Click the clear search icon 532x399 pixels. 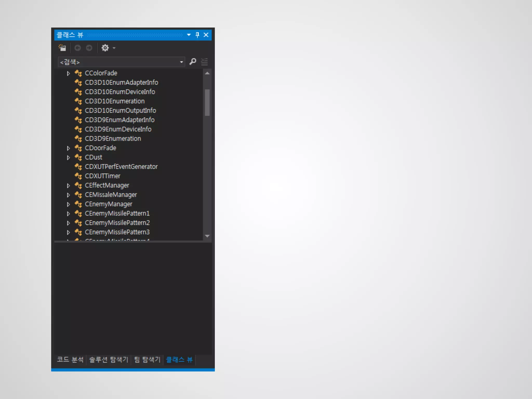(204, 62)
